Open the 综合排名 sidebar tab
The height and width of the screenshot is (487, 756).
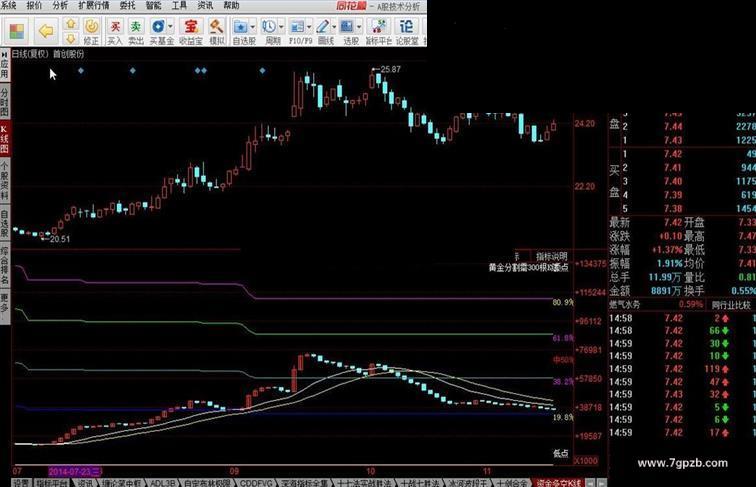[x=4, y=265]
